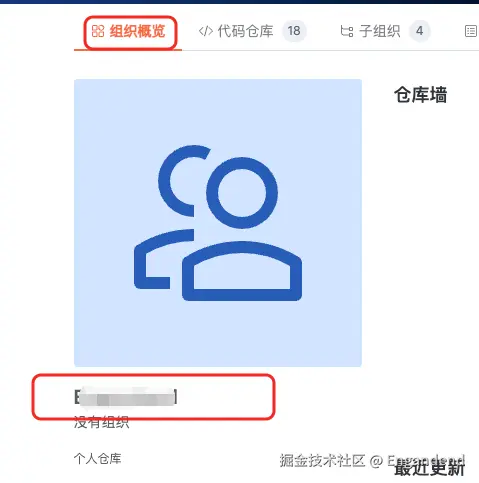
Task: Click the grid icon beside 组织概览
Action: pos(98,31)
